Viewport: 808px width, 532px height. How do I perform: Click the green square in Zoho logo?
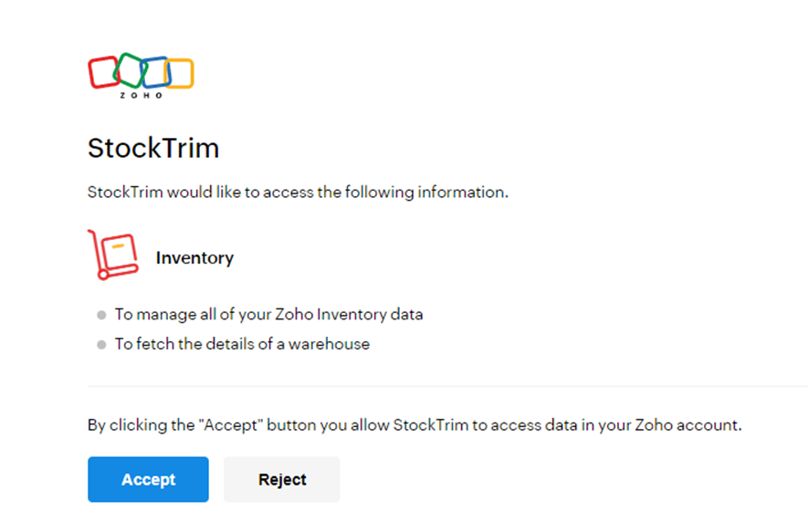click(130, 69)
